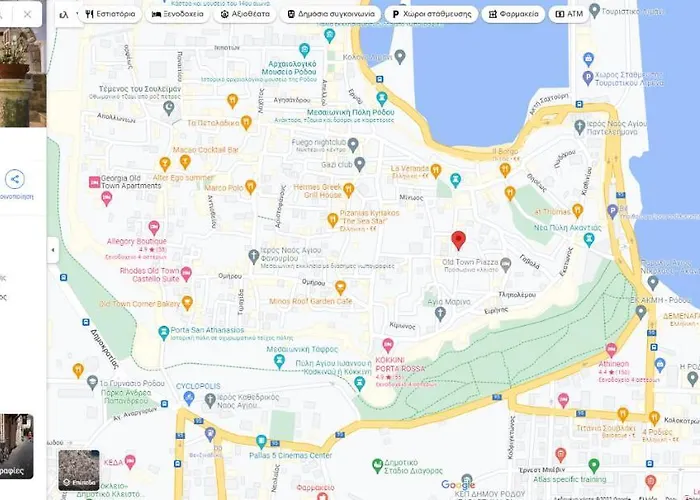Filter by Φαρμακεία pharmacies
Image resolution: width=700 pixels, height=500 pixels.
click(513, 14)
